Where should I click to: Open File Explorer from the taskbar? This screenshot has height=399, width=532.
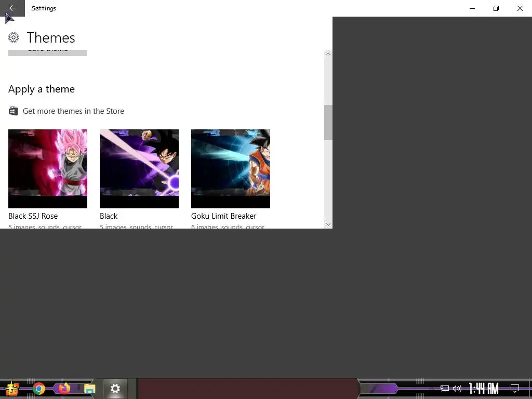pyautogui.click(x=89, y=389)
